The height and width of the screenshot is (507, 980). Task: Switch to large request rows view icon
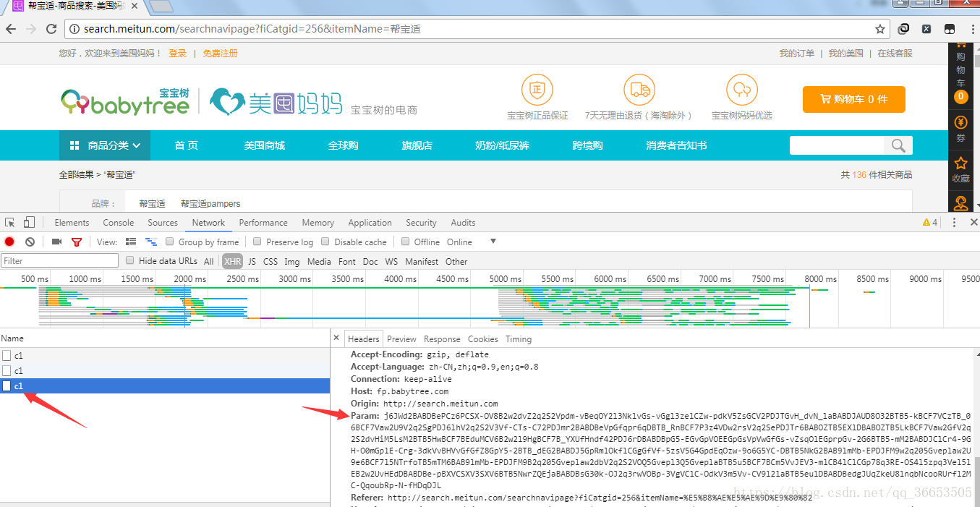(131, 242)
